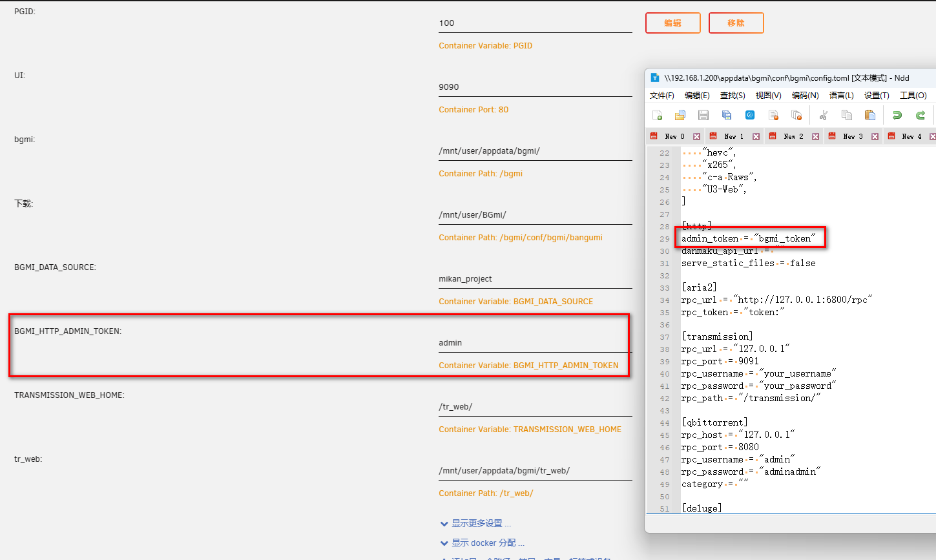The width and height of the screenshot is (936, 560).
Task: Open the 语言(L) menu
Action: (x=841, y=95)
